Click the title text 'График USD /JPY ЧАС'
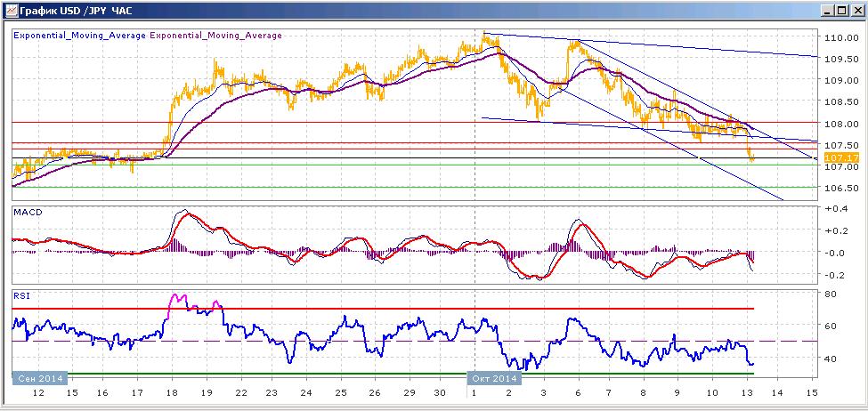This screenshot has width=868, height=411. coord(77,10)
